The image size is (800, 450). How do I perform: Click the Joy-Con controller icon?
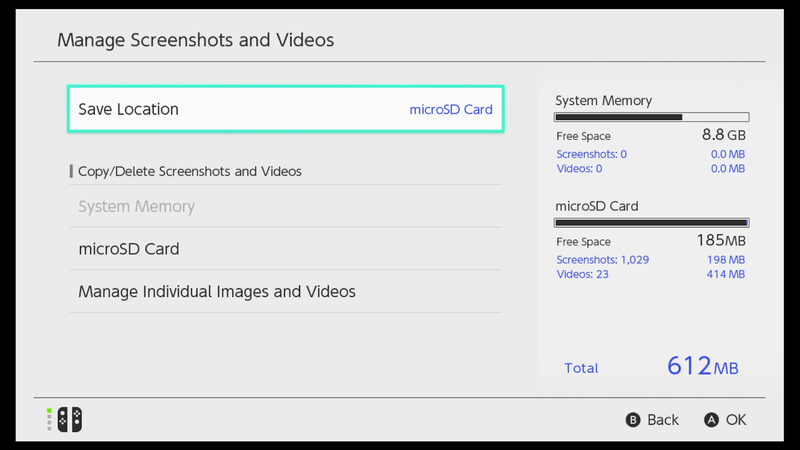[x=69, y=419]
